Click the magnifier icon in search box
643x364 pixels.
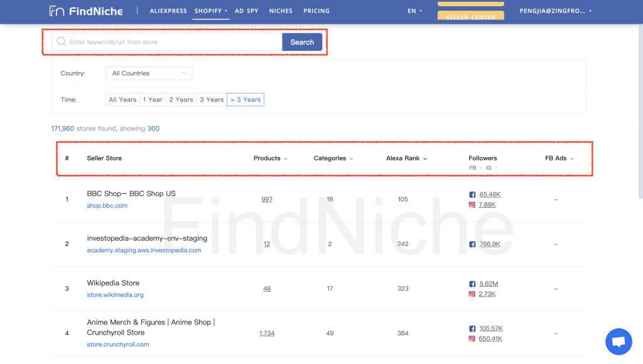point(62,42)
